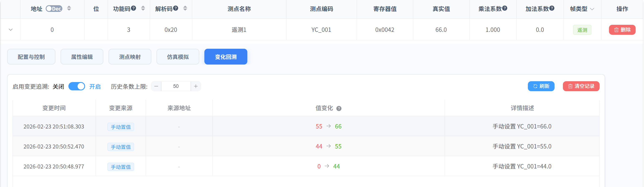Sort by 功能码 column arrows
Image resolution: width=644 pixels, height=187 pixels.
143,9
